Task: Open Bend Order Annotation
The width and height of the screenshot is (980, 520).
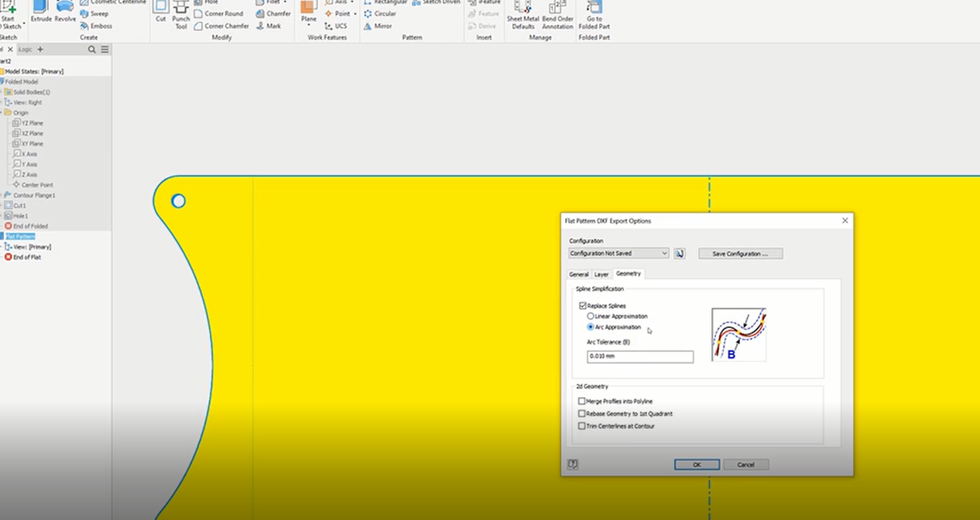Action: (557, 15)
